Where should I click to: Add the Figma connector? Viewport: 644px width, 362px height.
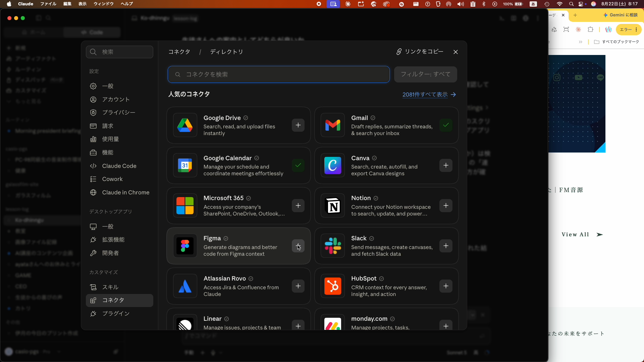[x=298, y=246]
